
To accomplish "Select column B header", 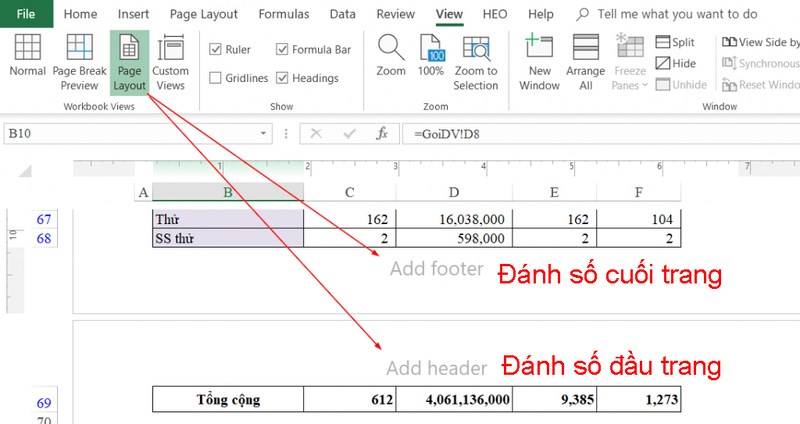I will (x=228, y=192).
